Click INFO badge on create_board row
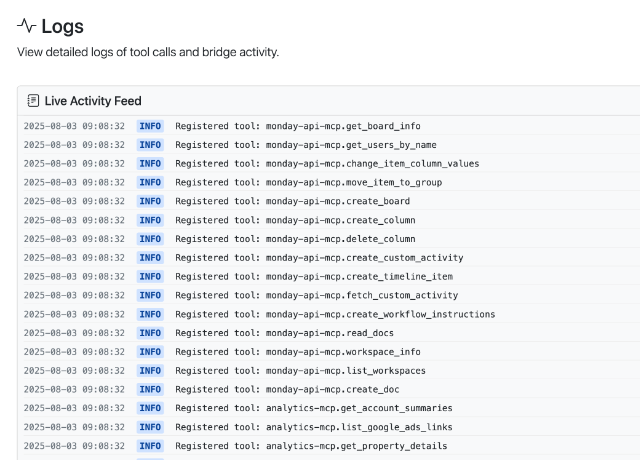The image size is (640, 460). tap(150, 201)
